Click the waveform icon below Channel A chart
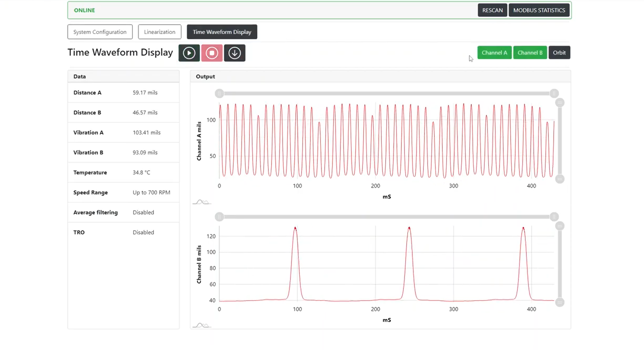644x350 pixels. (x=202, y=202)
